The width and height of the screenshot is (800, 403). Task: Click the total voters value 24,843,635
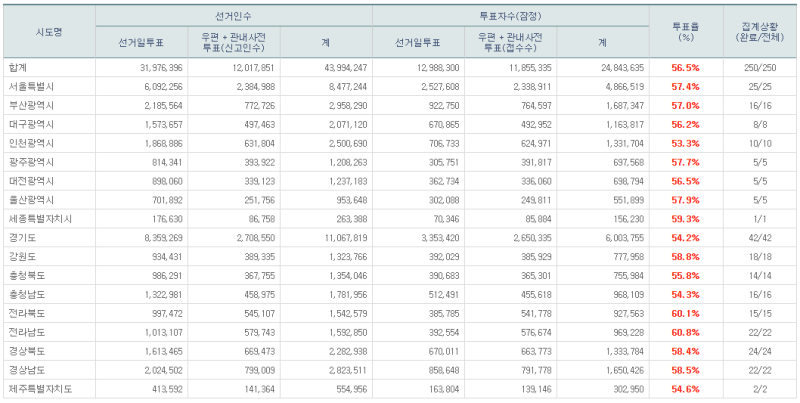coord(623,68)
